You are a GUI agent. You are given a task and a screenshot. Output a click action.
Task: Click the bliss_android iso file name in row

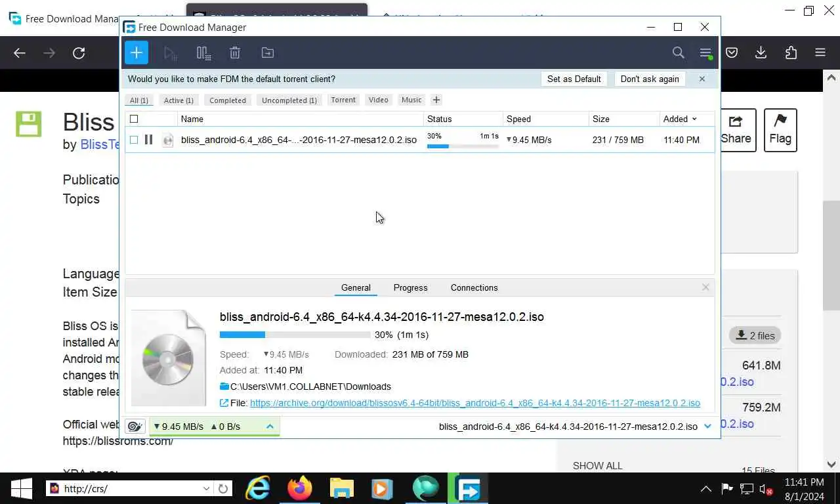(x=299, y=140)
